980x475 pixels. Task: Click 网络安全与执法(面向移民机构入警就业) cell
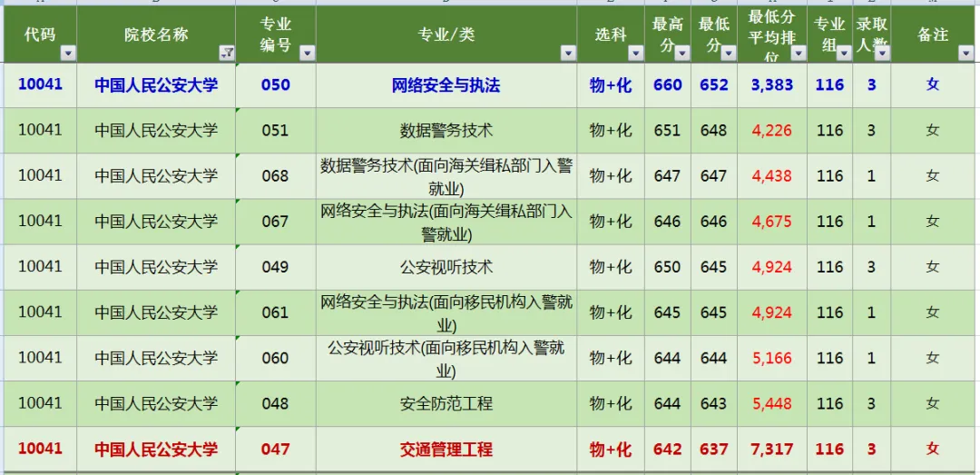point(446,313)
